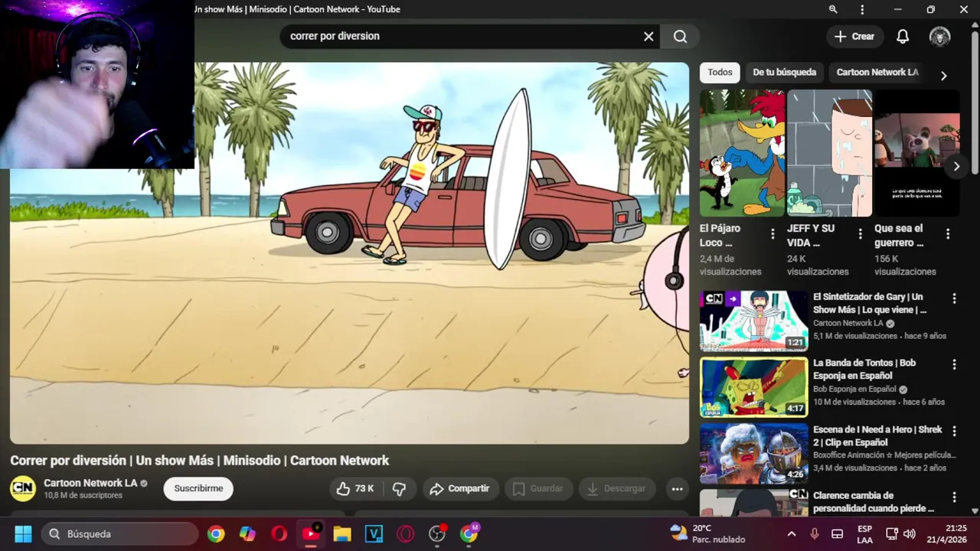980x551 pixels.
Task: Click the Cartoon Network LA channel avatar
Action: click(x=23, y=488)
